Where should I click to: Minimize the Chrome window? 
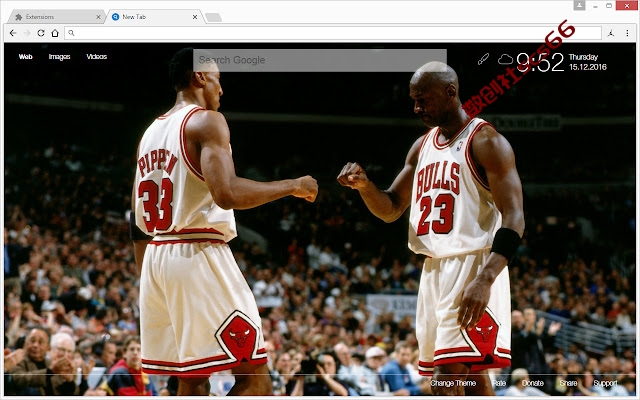tap(596, 6)
